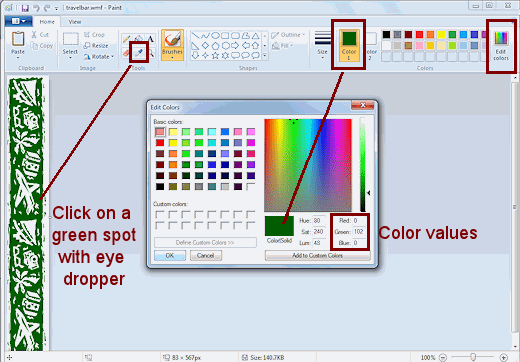Click the Select rectangle icon
The width and height of the screenshot is (520, 362).
(x=71, y=39)
